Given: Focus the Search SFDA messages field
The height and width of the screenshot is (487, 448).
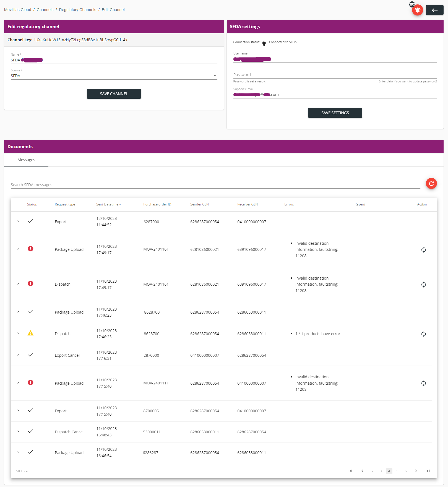Looking at the screenshot, I should click(215, 185).
